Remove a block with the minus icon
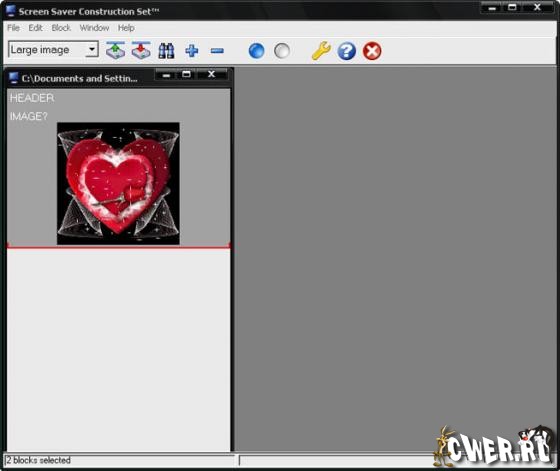This screenshot has width=560, height=471. point(217,51)
